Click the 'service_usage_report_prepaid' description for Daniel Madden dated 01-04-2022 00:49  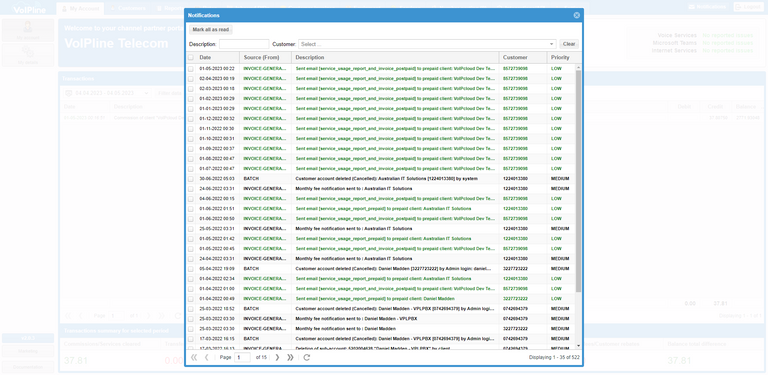375,298
